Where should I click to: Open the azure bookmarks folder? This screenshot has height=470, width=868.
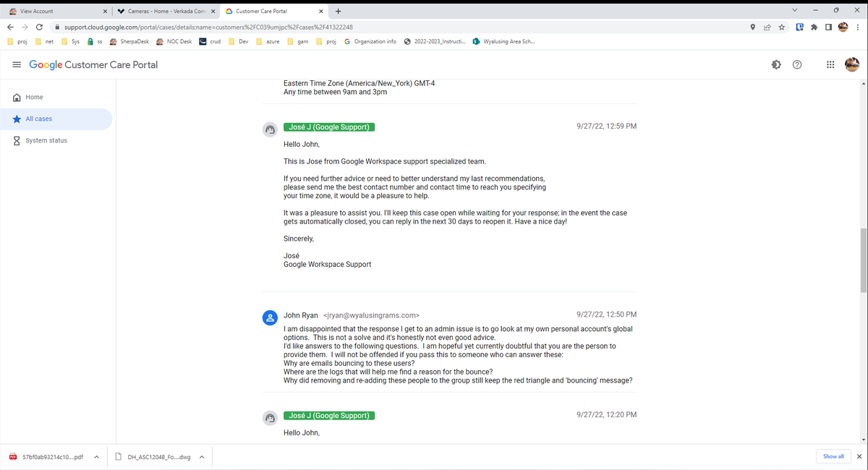click(x=268, y=41)
